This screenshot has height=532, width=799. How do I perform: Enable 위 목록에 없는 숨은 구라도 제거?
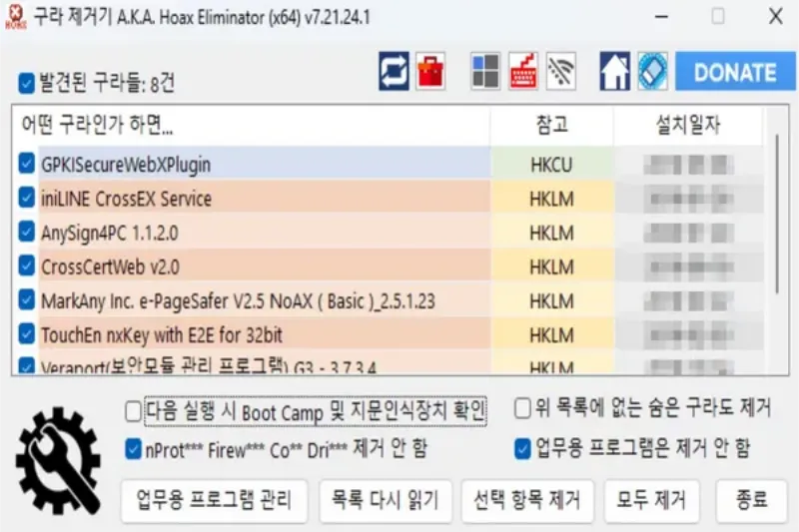(522, 408)
